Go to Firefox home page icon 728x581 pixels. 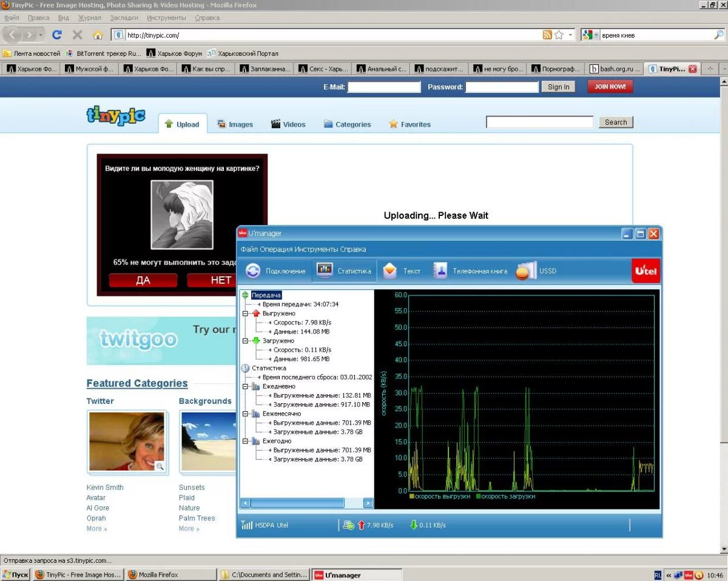tap(98, 35)
